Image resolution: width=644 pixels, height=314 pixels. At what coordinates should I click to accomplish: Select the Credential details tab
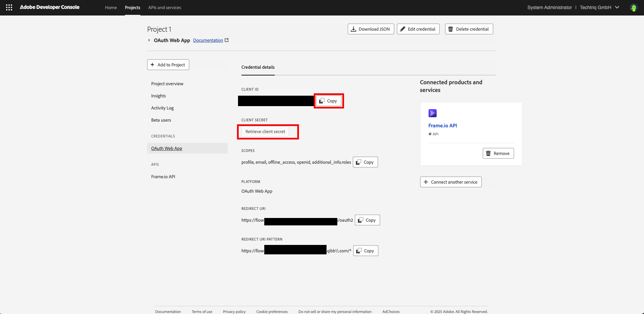(x=258, y=67)
